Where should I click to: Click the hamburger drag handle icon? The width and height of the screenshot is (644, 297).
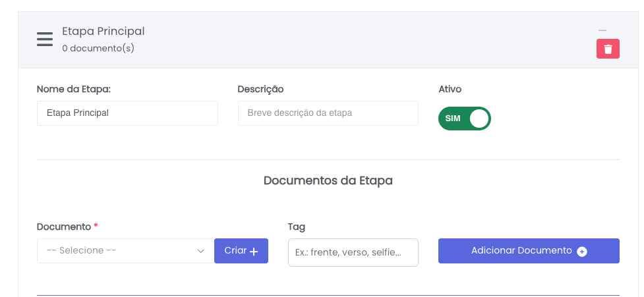click(45, 40)
